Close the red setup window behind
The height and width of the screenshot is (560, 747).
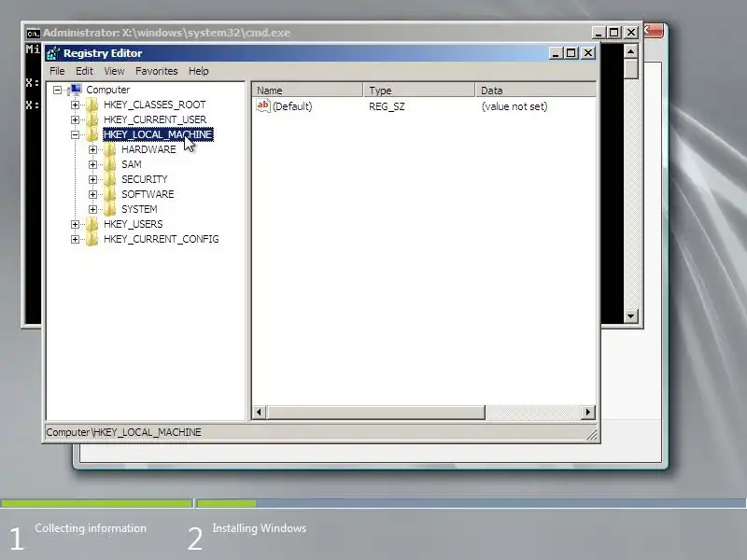tap(653, 32)
